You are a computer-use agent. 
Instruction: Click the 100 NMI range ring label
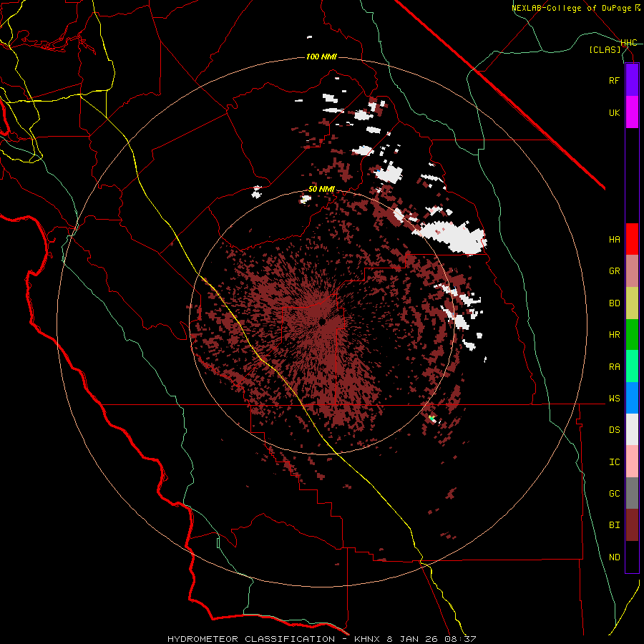pos(321,57)
